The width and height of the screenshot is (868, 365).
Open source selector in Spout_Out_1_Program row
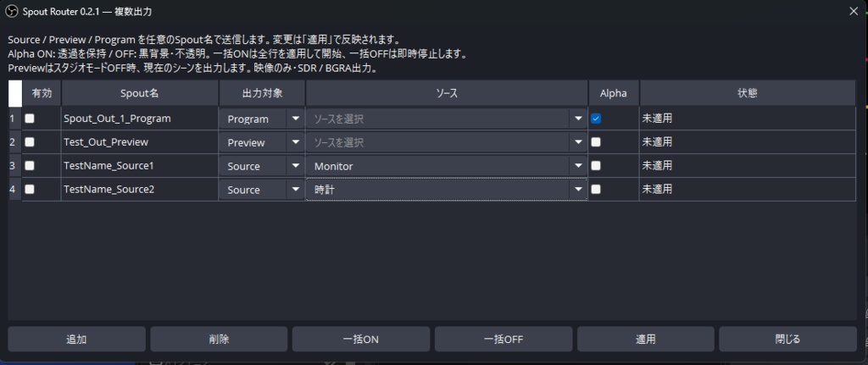pyautogui.click(x=447, y=119)
